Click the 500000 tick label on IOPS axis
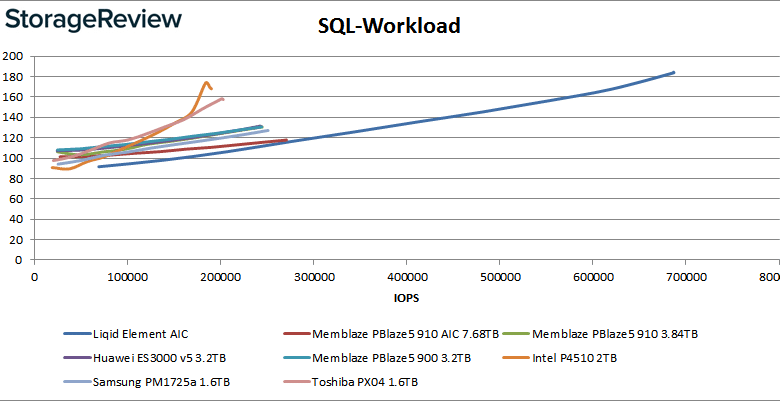780x401 pixels. click(499, 277)
